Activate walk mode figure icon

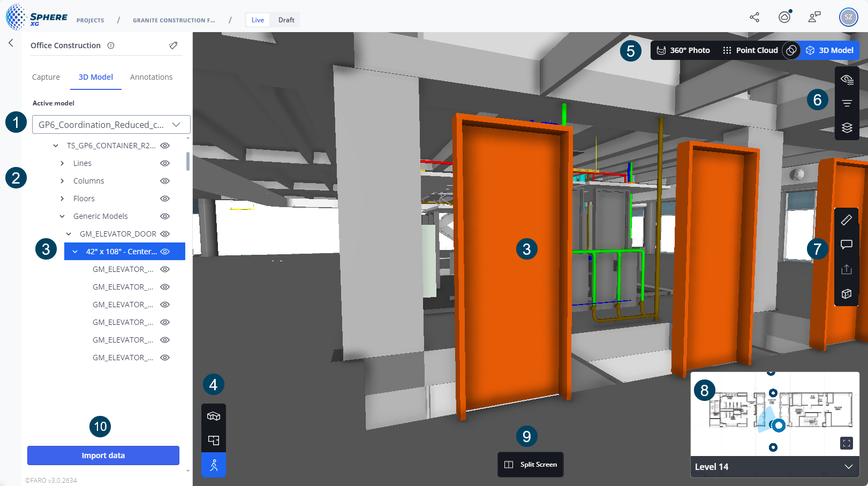point(214,465)
